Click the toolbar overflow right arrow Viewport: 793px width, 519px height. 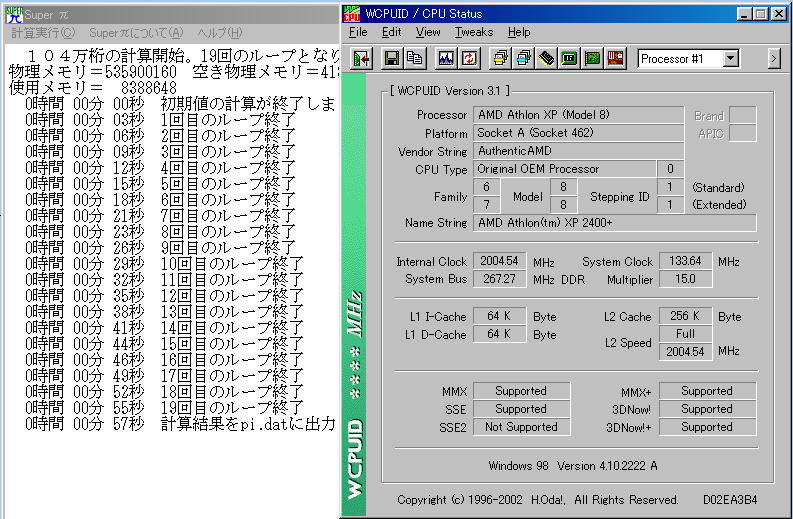pos(773,59)
